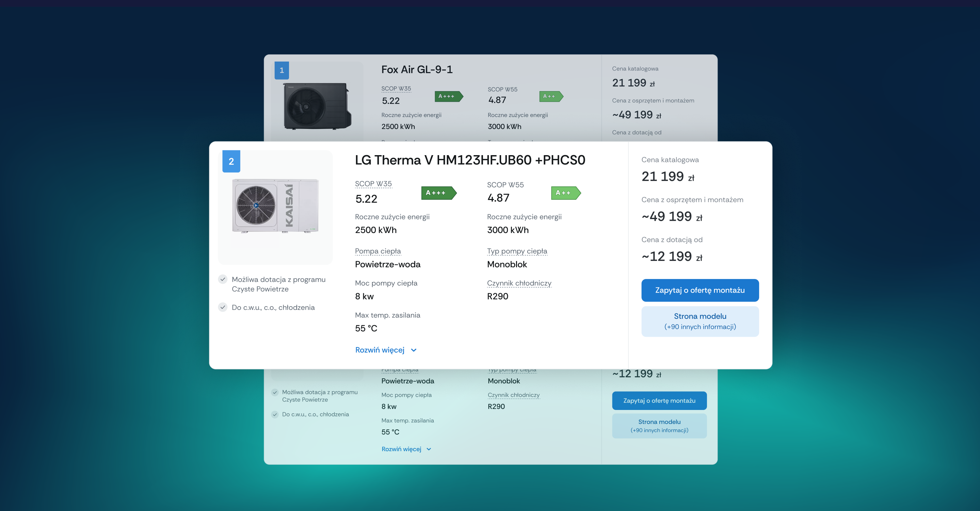The width and height of the screenshot is (980, 511).
Task: Open Strona modelu on the bottom card
Action: (x=659, y=426)
